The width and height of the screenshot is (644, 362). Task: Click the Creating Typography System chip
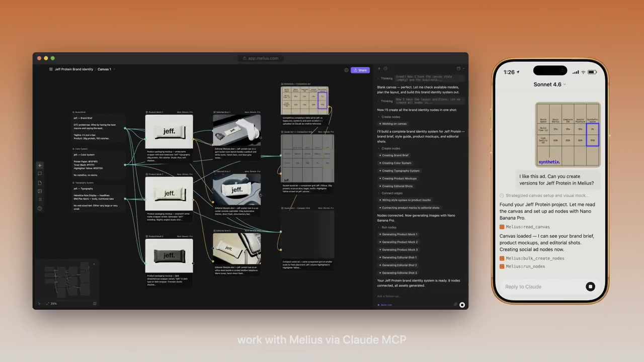tap(399, 171)
